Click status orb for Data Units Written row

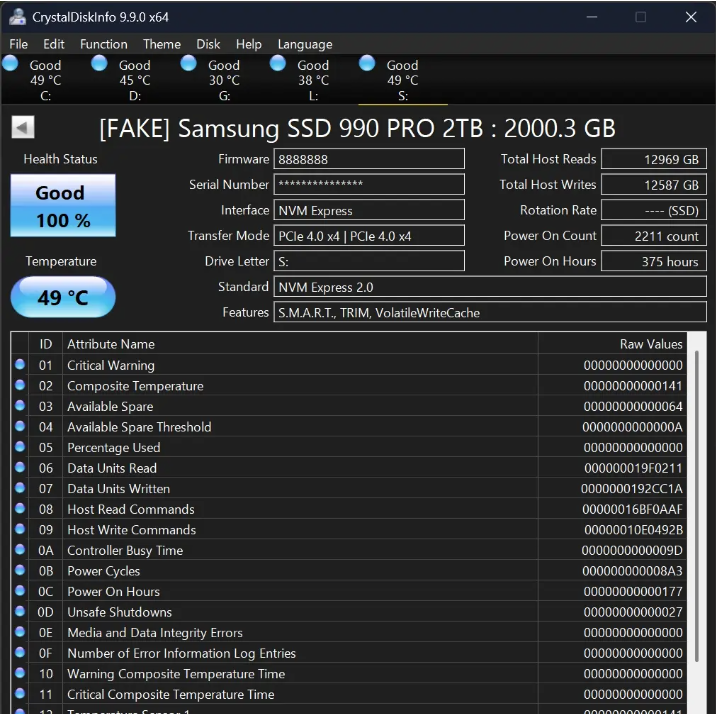pyautogui.click(x=20, y=488)
